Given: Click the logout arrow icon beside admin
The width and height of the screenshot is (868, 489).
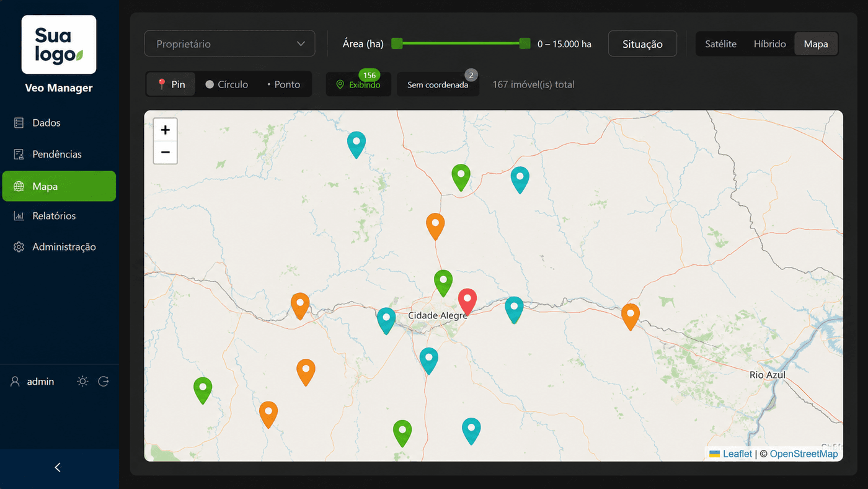Looking at the screenshot, I should click(x=104, y=382).
